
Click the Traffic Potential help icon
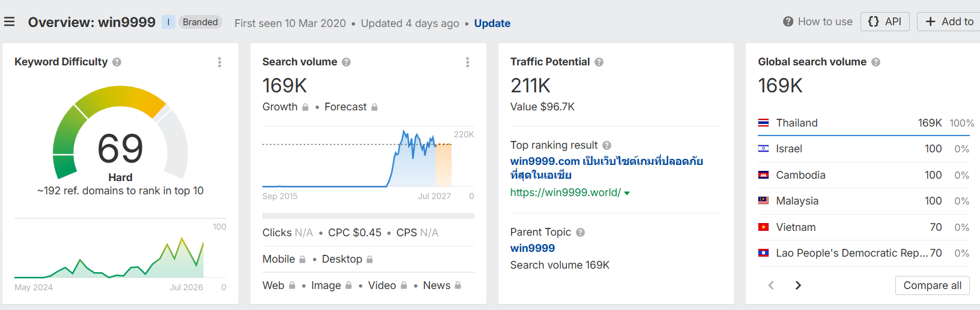click(599, 62)
